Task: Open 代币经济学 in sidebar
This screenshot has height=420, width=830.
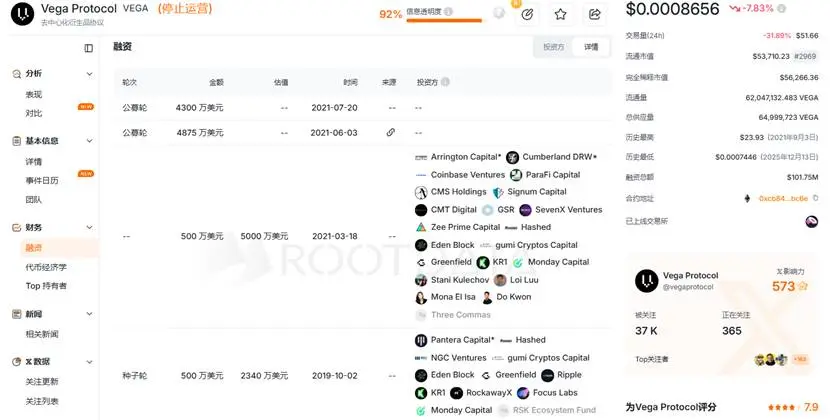Action: [46, 267]
